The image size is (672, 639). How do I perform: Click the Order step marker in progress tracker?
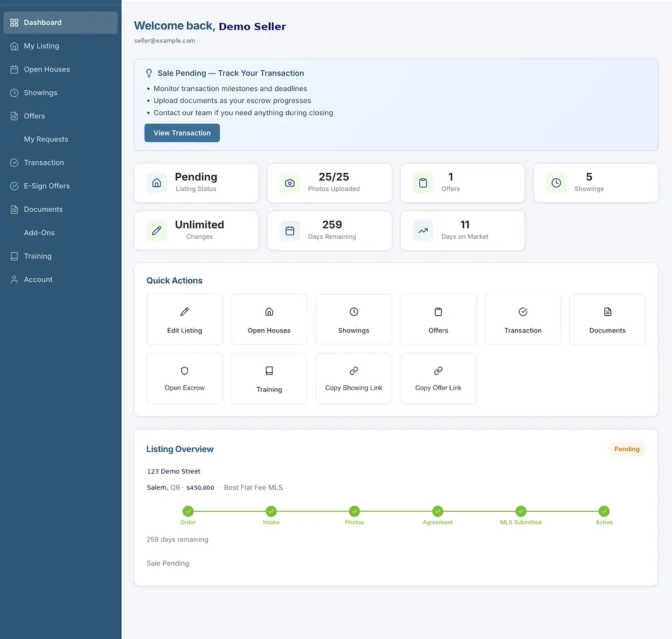pyautogui.click(x=188, y=511)
